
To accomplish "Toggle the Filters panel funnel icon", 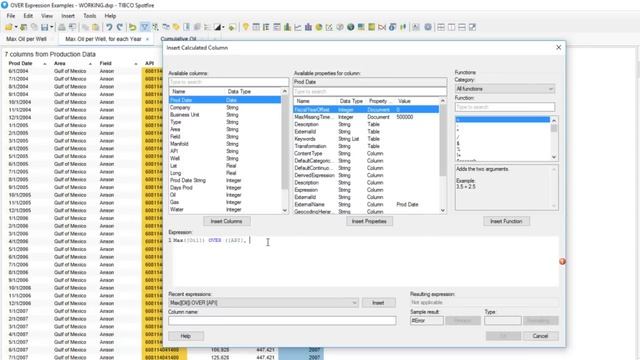I will coord(144,27).
